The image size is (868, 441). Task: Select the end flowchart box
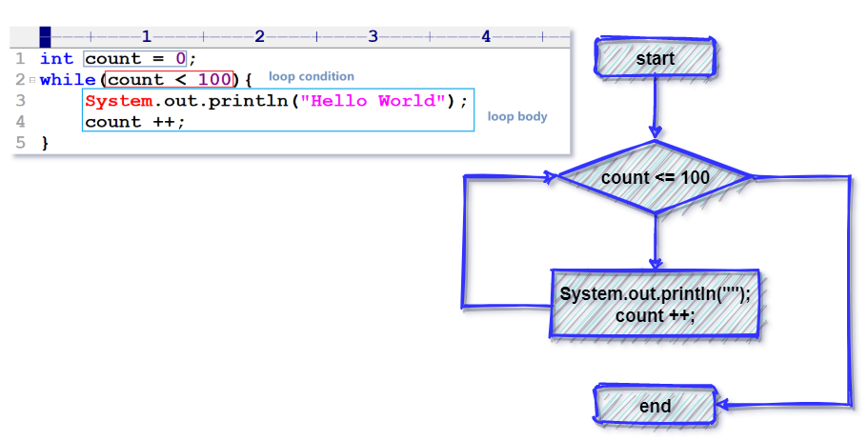tap(655, 406)
